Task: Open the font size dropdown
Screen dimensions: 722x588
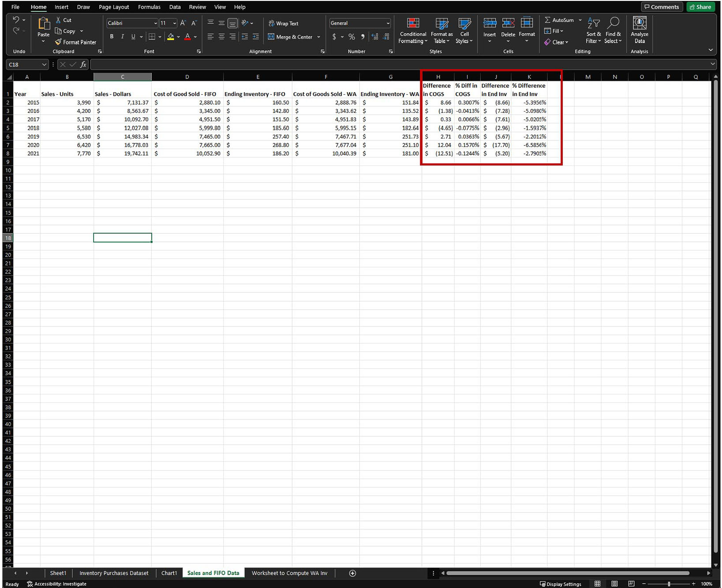Action: tap(174, 23)
